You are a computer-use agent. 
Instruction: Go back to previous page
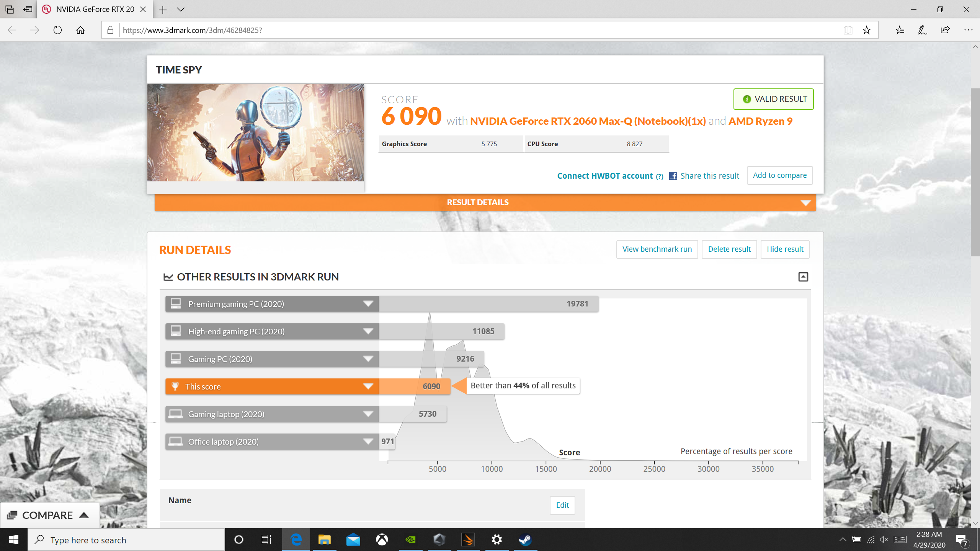pyautogui.click(x=12, y=30)
